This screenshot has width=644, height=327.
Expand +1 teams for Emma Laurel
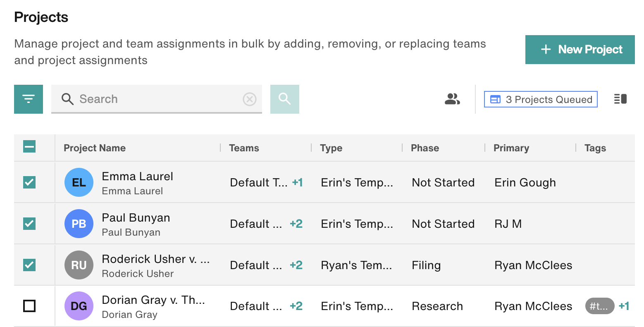(298, 182)
